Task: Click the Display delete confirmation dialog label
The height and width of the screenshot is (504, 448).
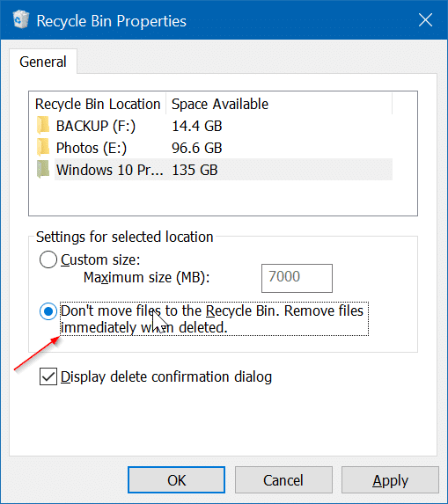Action: point(166,377)
